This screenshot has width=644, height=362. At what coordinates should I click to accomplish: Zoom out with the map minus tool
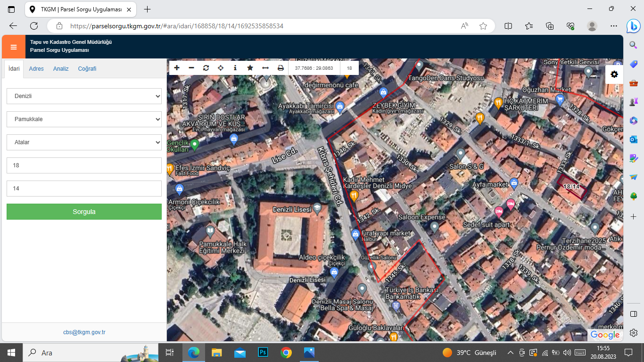click(191, 68)
